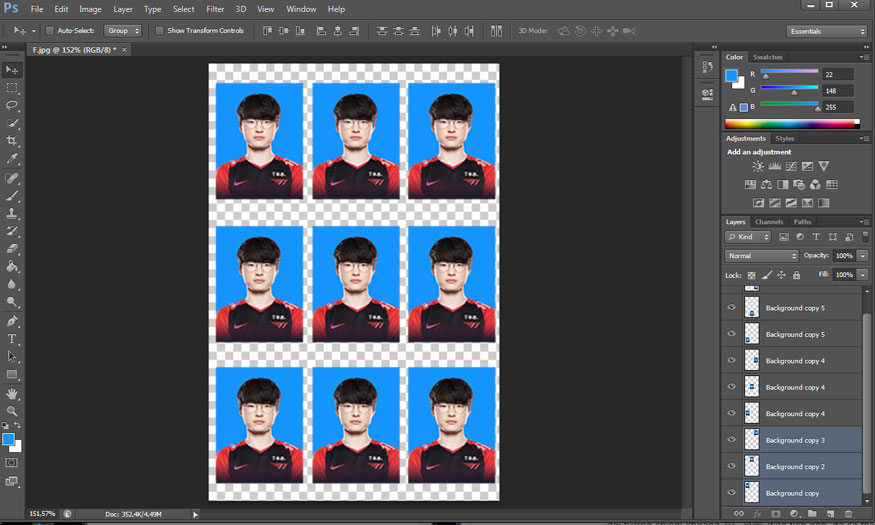
Task: Select the History Brush tool
Action: 12,231
